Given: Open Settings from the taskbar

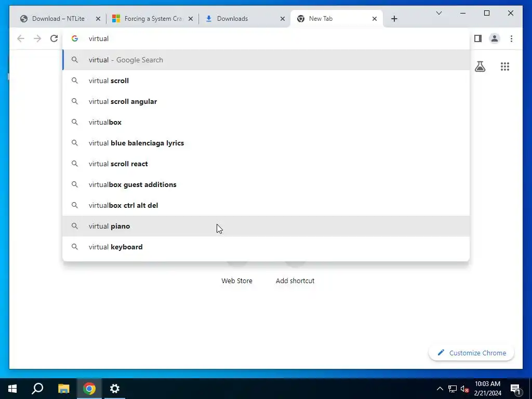Looking at the screenshot, I should coord(115,389).
